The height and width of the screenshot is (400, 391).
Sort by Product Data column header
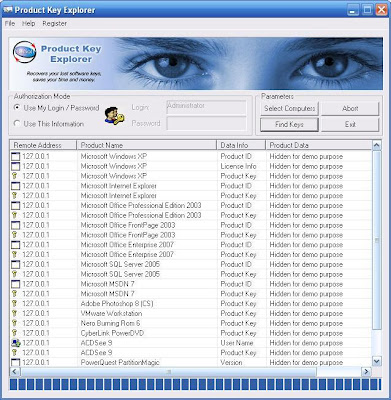(x=319, y=145)
